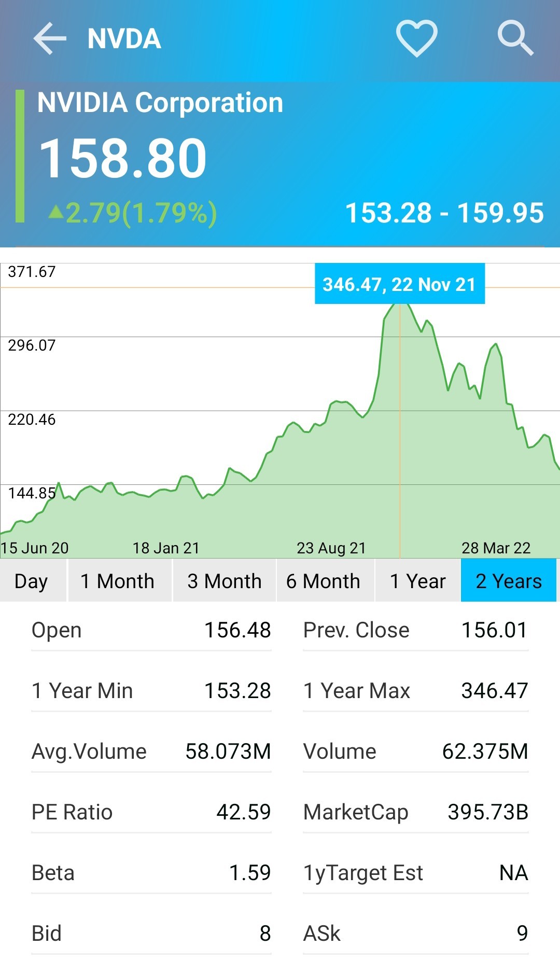Click the NVDA ticker title
The height and width of the screenshot is (974, 560).
pyautogui.click(x=124, y=39)
